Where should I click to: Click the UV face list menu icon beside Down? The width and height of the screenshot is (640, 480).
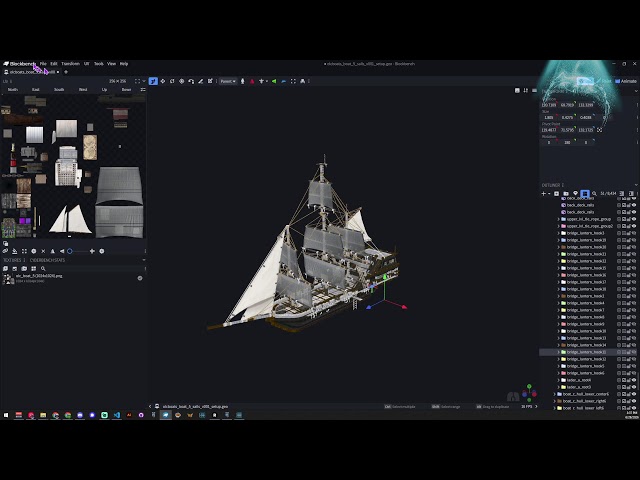(x=143, y=89)
